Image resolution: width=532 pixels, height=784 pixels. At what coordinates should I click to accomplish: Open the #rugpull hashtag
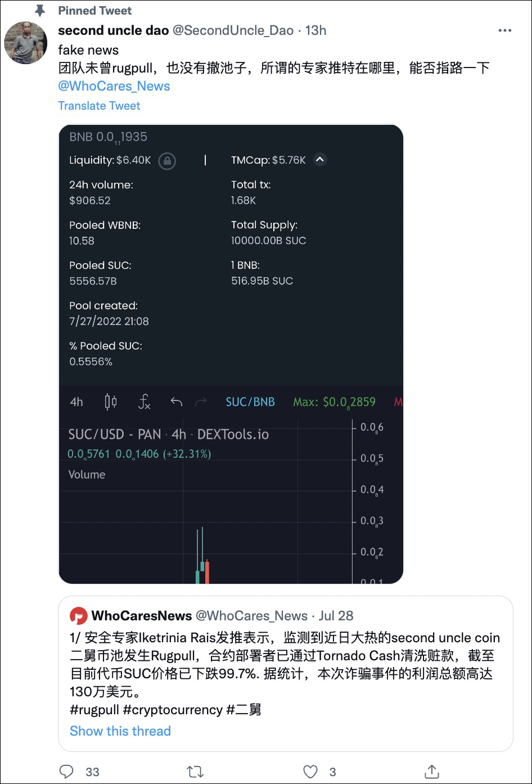[94, 710]
